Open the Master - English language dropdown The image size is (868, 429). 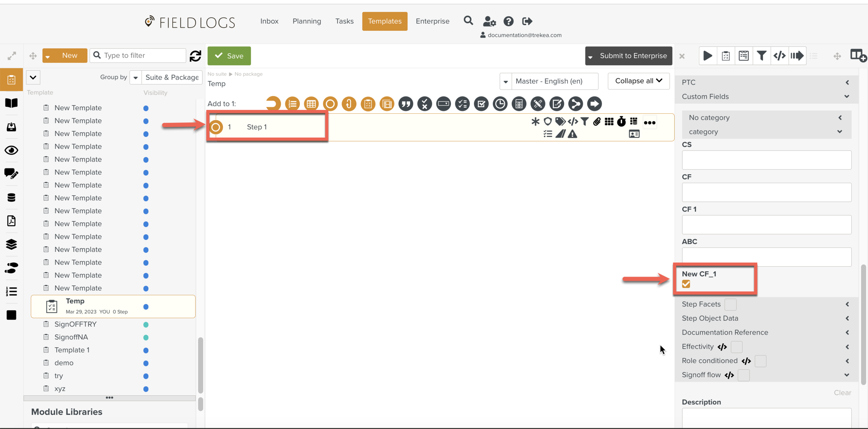506,81
